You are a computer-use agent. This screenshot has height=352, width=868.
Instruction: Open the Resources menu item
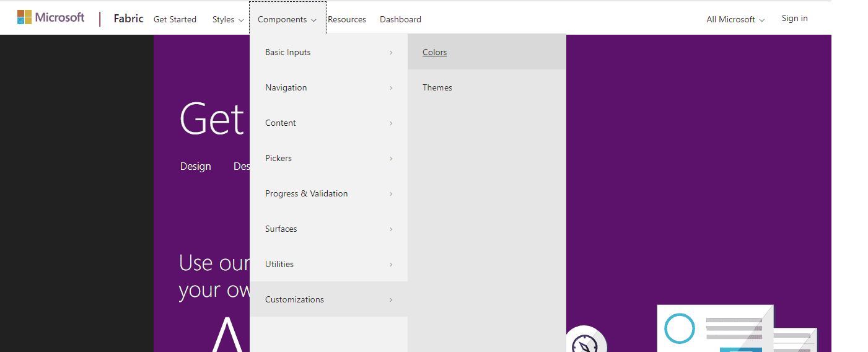coord(347,19)
